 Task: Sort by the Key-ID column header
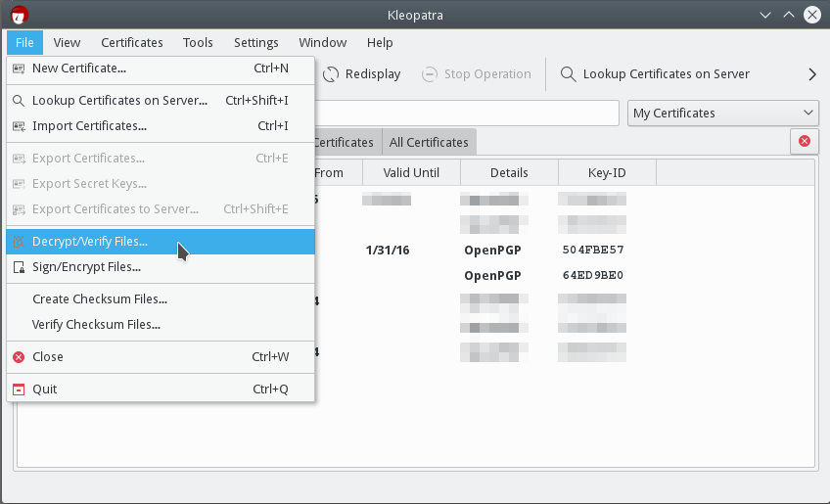(607, 173)
